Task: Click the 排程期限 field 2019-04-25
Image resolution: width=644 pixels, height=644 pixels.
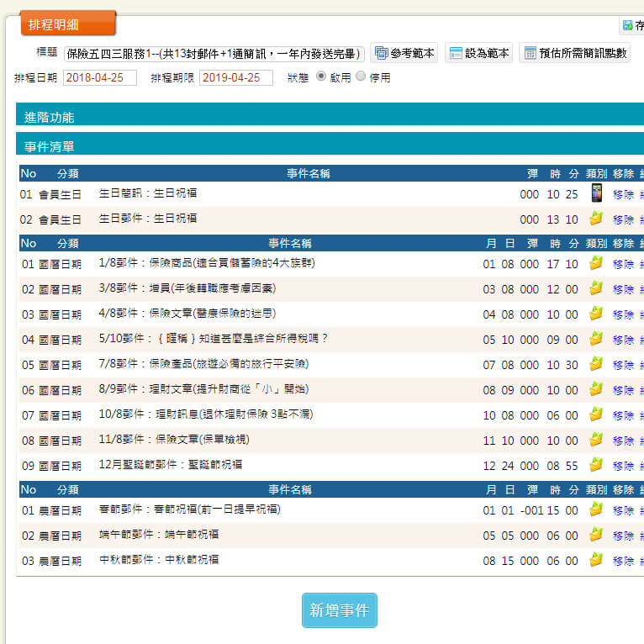Action: (236, 77)
